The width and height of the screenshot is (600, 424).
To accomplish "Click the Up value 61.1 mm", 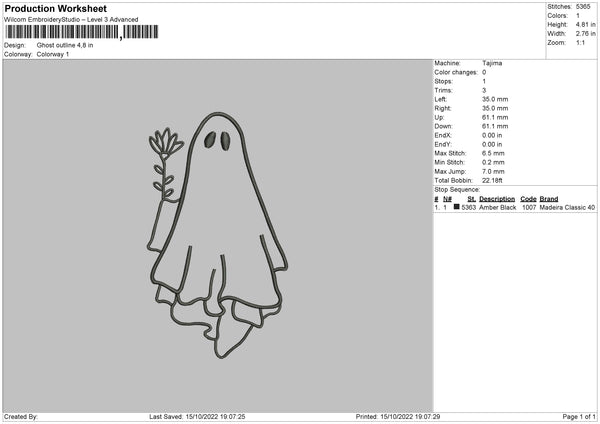I will 495,117.
